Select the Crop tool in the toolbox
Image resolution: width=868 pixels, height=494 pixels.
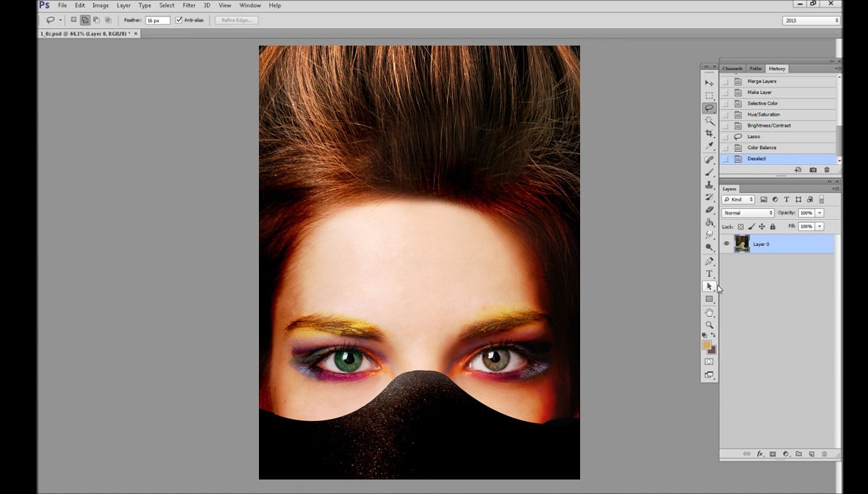point(709,134)
